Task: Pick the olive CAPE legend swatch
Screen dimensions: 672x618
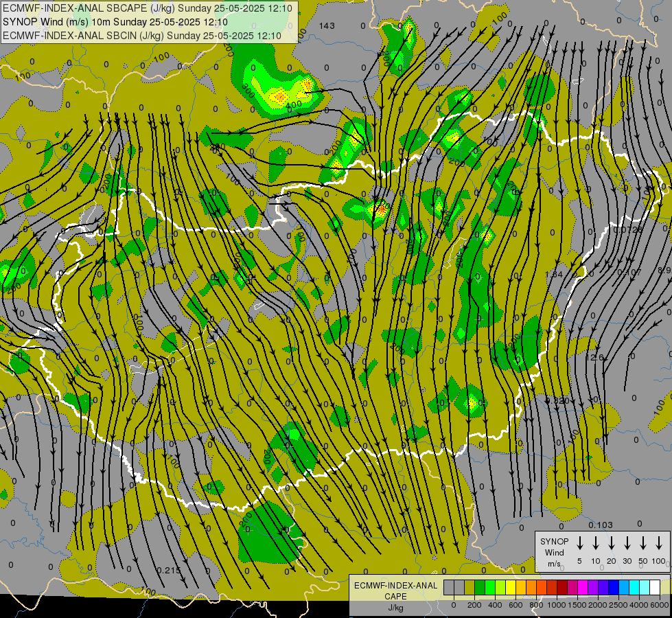Action: click(470, 587)
